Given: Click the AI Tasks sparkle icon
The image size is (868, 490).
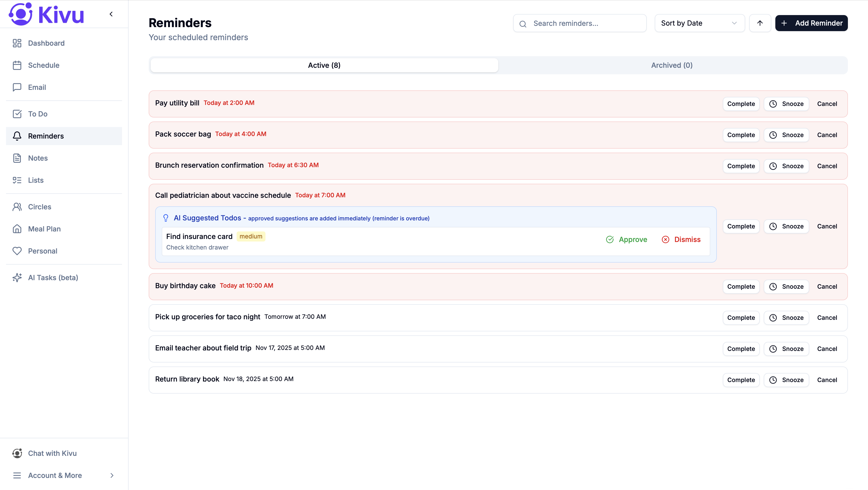Looking at the screenshot, I should point(17,277).
